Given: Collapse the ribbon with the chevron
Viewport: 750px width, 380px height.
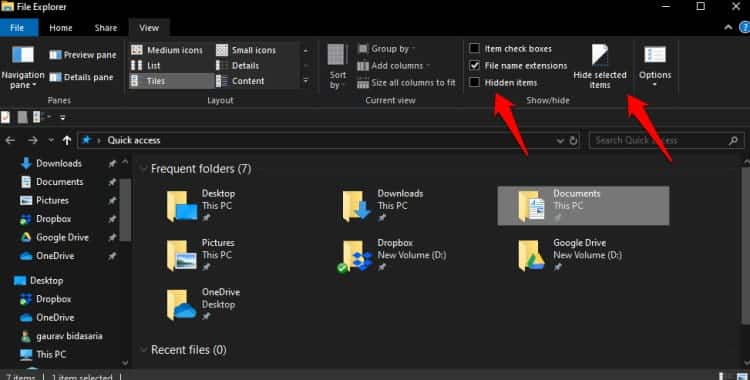Looking at the screenshot, I should coord(728,28).
